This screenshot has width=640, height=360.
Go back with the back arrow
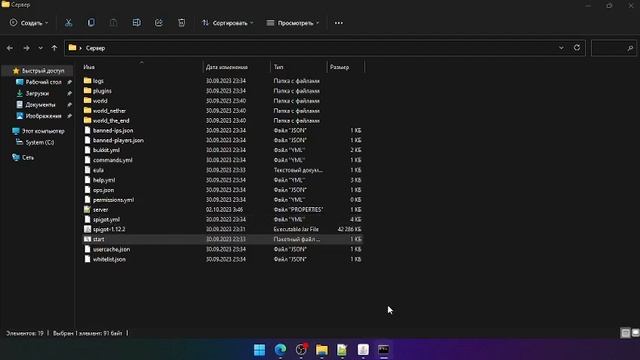[x=10, y=48]
